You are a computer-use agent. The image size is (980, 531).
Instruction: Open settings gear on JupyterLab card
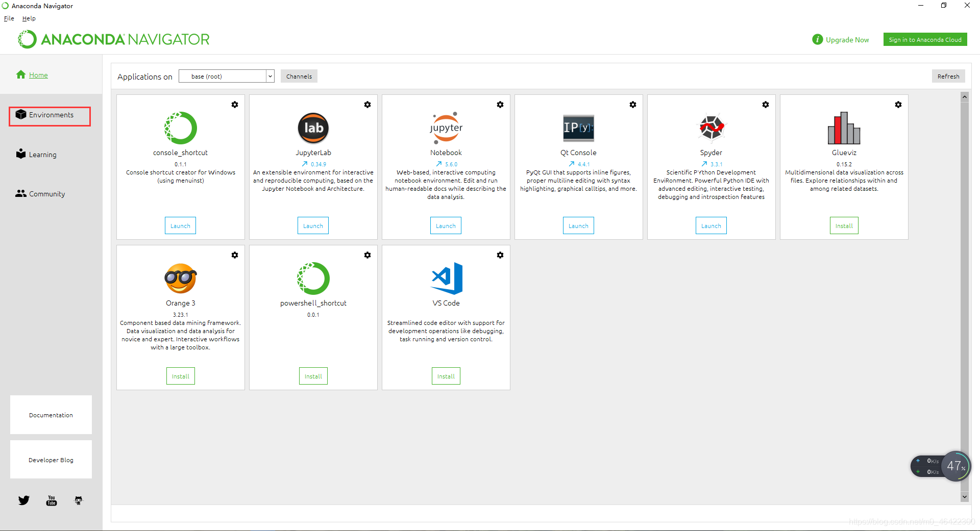(x=367, y=105)
